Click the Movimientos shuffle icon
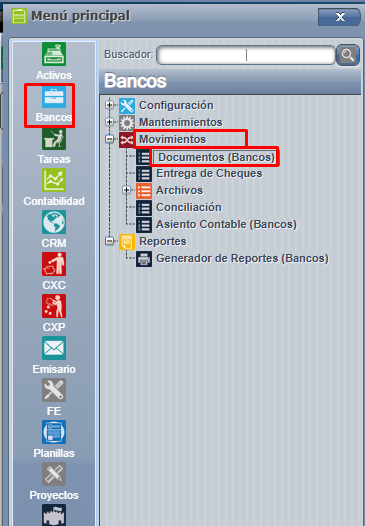The height and width of the screenshot is (526, 365). [x=126, y=140]
